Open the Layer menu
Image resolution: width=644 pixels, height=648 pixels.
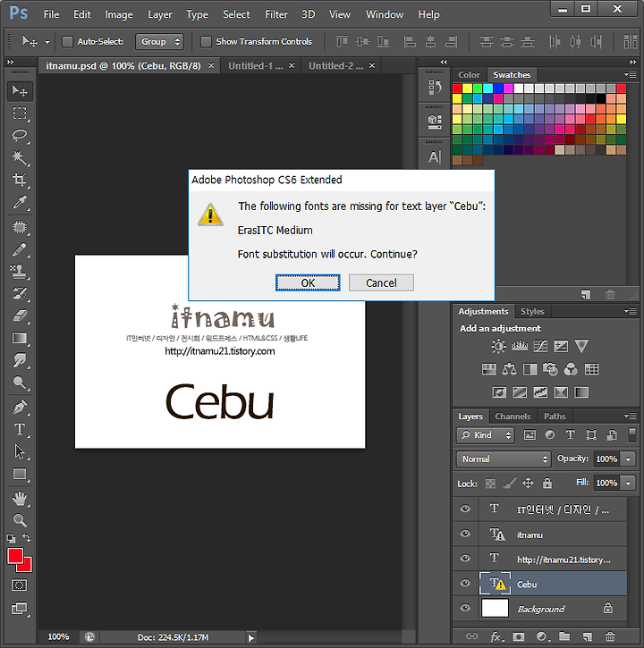(x=159, y=14)
